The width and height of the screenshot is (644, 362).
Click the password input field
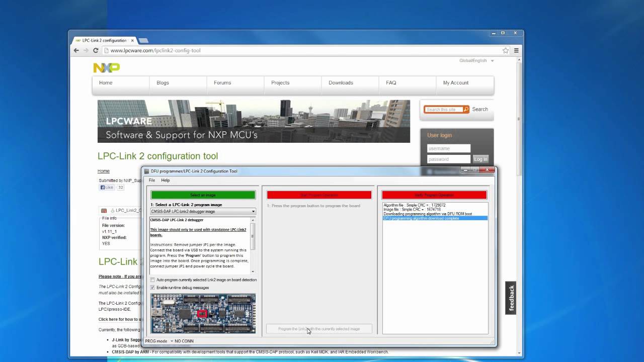(x=449, y=159)
